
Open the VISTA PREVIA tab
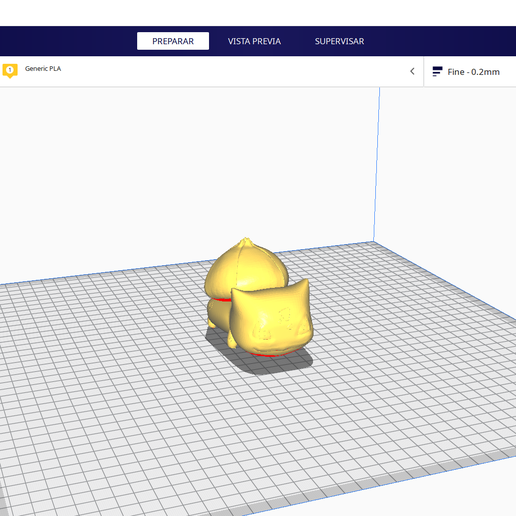254,41
